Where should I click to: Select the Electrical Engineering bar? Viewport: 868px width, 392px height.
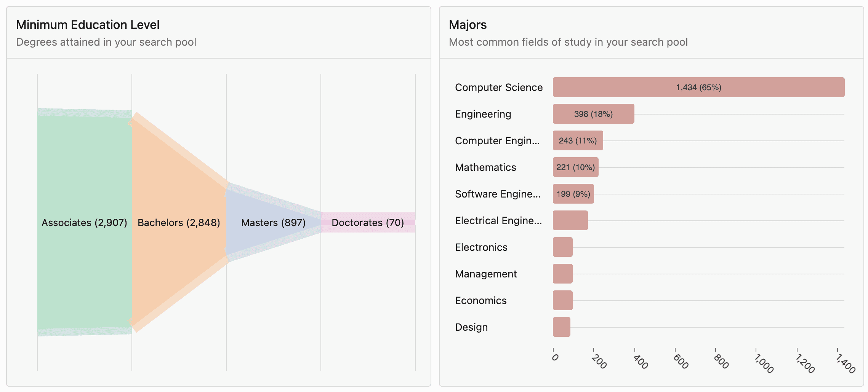(x=570, y=220)
